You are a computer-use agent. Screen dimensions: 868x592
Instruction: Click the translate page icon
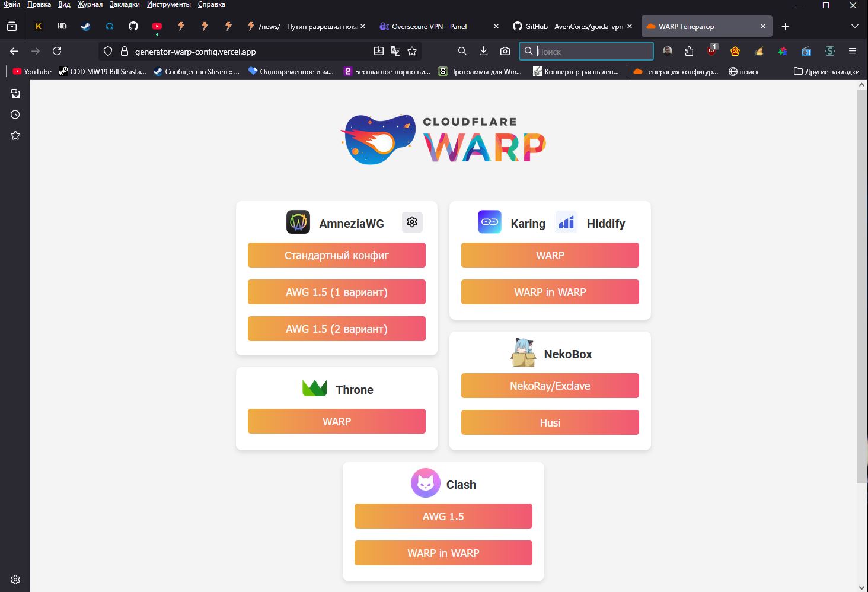pos(395,51)
